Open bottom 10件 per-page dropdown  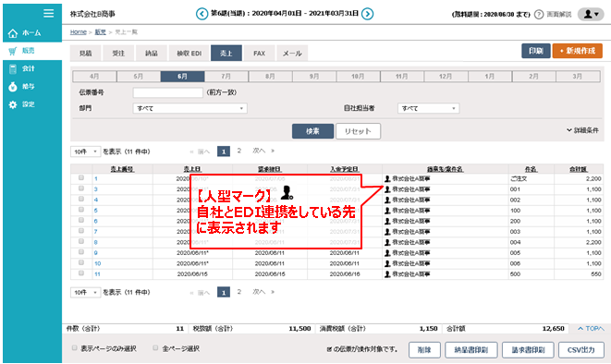click(85, 292)
